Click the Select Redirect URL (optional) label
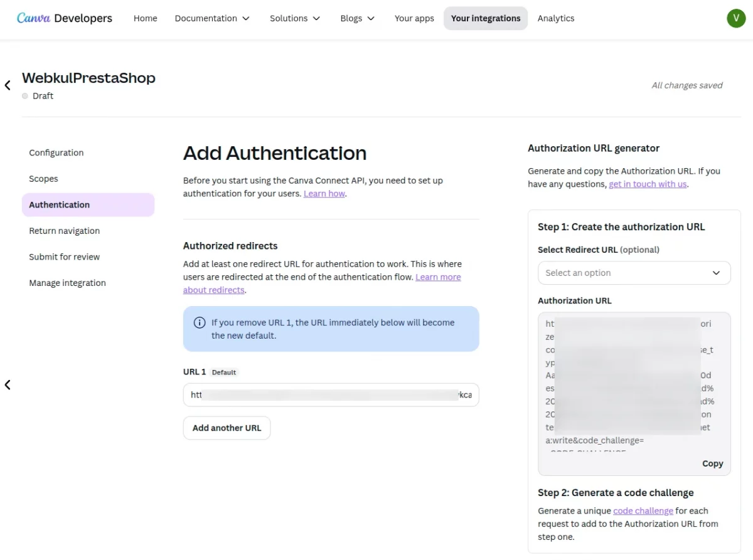Image resolution: width=753 pixels, height=560 pixels. [x=599, y=250]
